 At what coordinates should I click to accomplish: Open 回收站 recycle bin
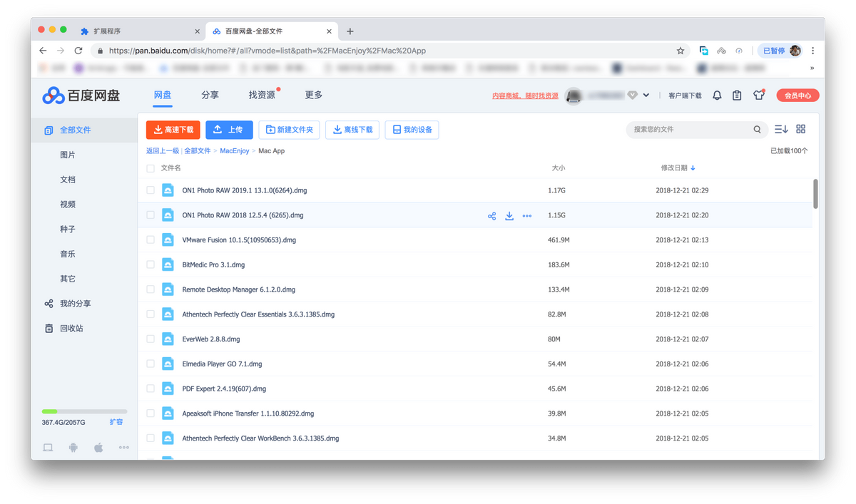[71, 329]
